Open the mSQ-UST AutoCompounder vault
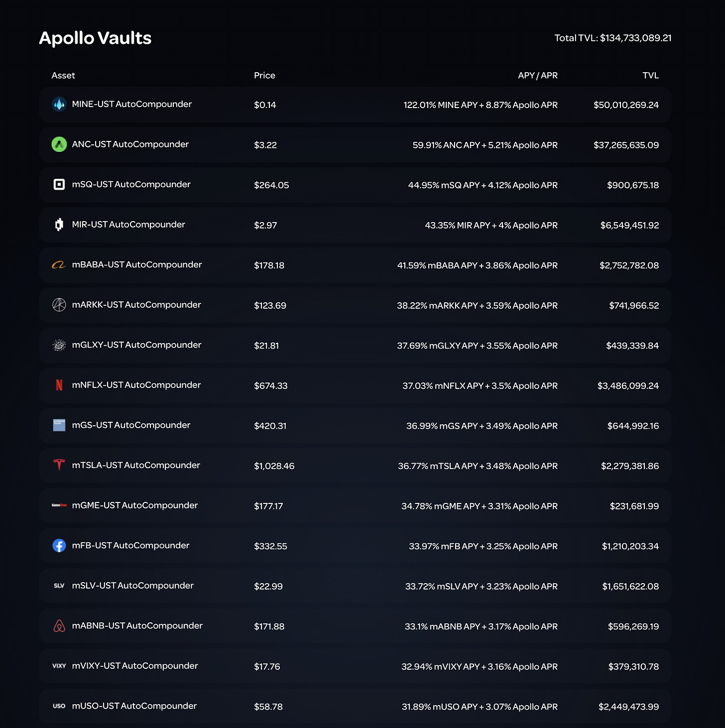 (355, 185)
